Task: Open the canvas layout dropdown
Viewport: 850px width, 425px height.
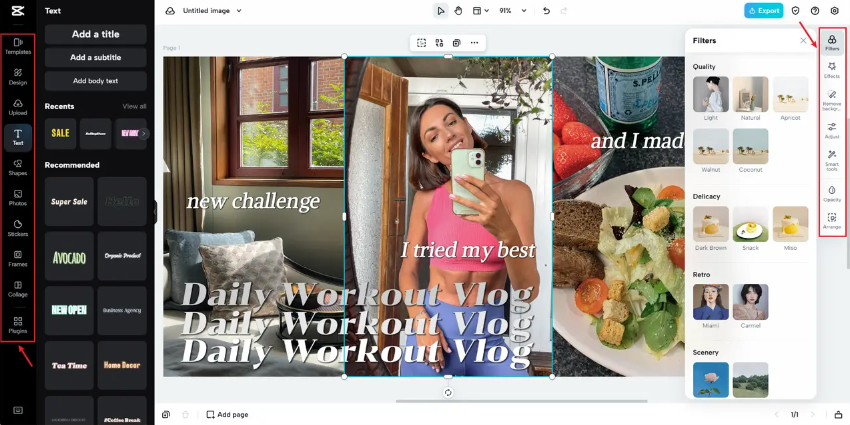Action: (x=480, y=11)
